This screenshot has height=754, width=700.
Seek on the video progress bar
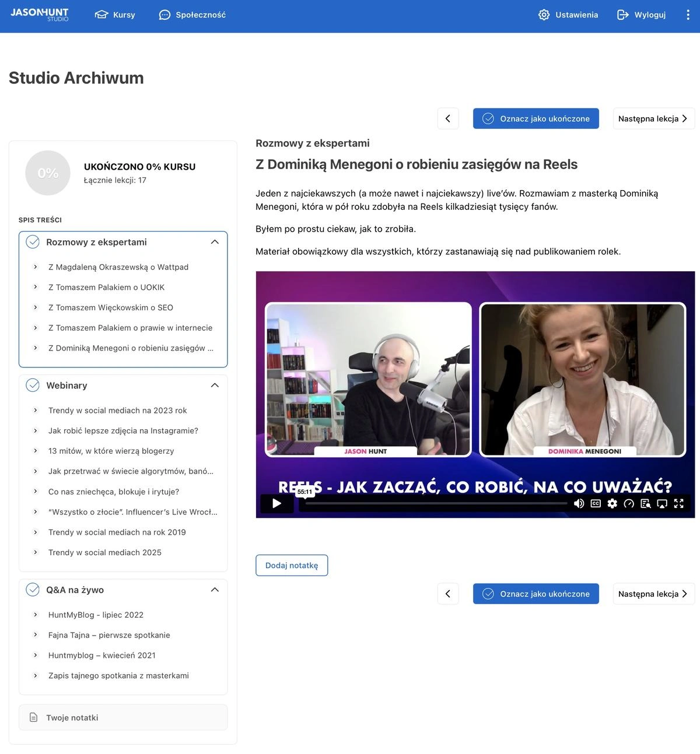click(x=436, y=503)
